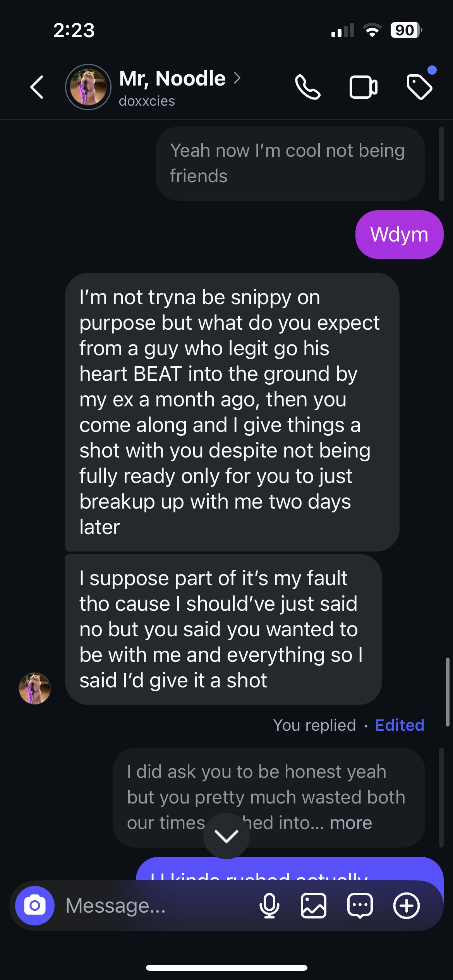The width and height of the screenshot is (453, 980).
Task: Open the photo gallery icon
Action: point(313,906)
